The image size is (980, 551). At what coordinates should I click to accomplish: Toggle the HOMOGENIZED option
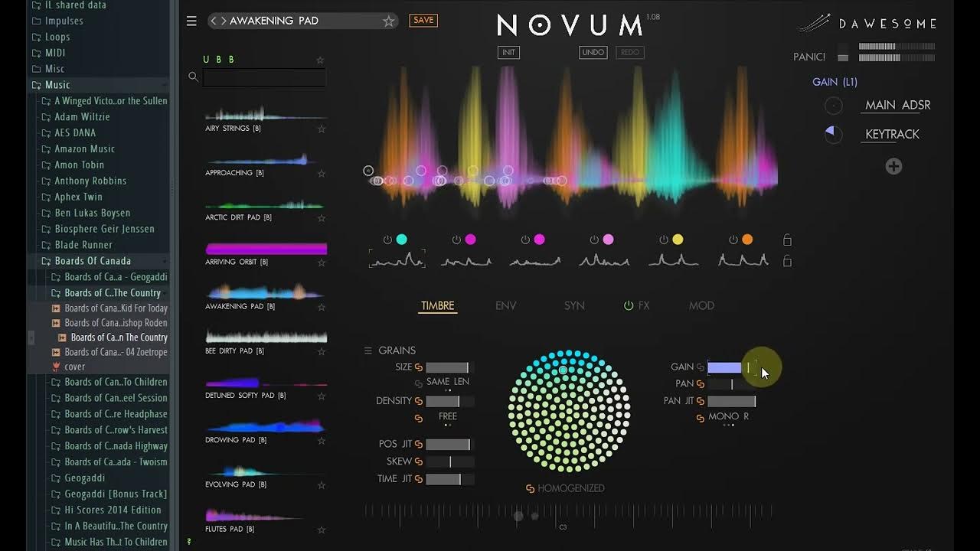click(x=571, y=488)
